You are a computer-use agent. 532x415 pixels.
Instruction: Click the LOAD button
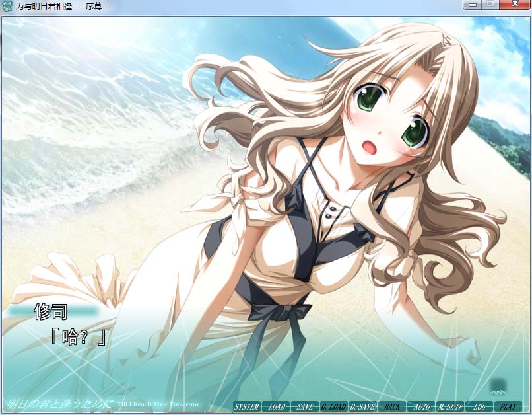tap(277, 406)
